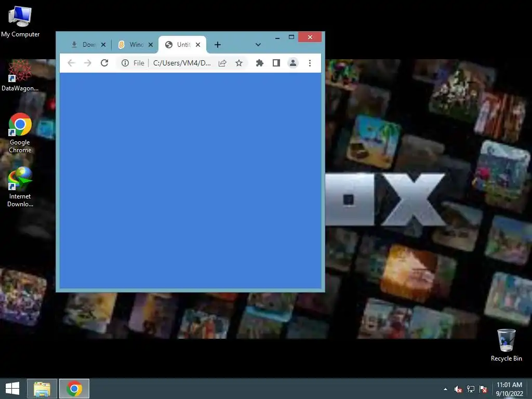Viewport: 532px width, 399px height.
Task: Click the forward navigation arrow in Chrome
Action: 88,63
